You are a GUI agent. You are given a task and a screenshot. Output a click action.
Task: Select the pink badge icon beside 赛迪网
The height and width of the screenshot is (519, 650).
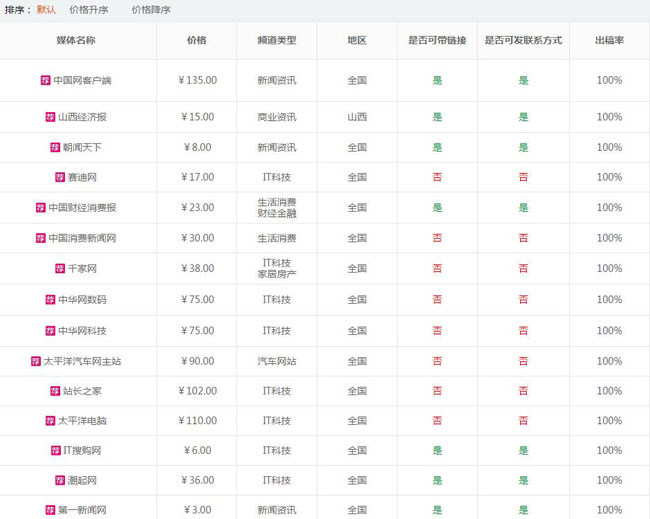(60, 177)
